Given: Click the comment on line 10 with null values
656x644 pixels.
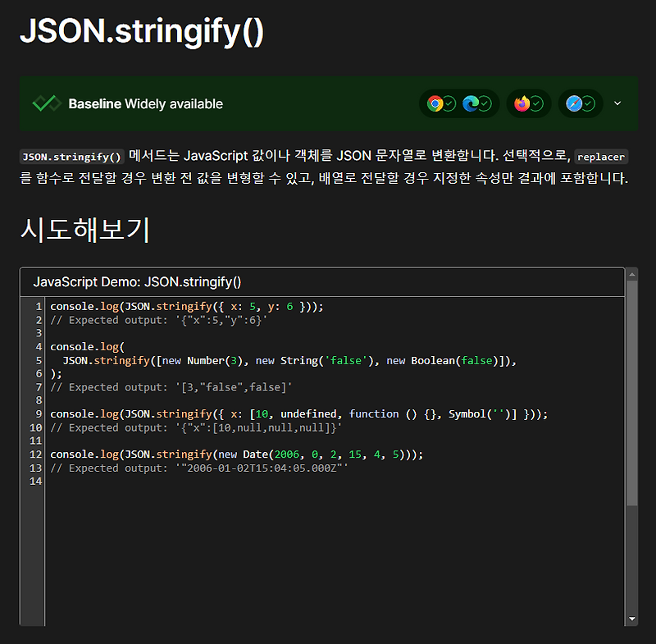Looking at the screenshot, I should [x=196, y=427].
